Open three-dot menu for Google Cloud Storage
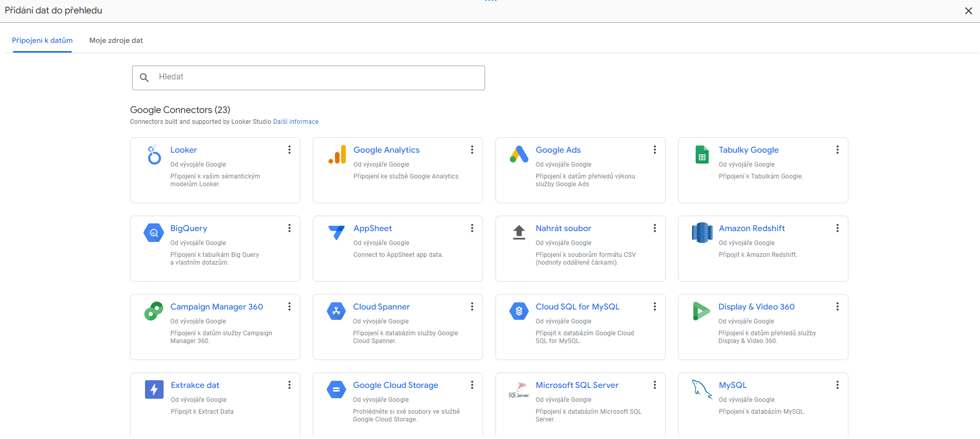The height and width of the screenshot is (439, 980). (x=472, y=385)
